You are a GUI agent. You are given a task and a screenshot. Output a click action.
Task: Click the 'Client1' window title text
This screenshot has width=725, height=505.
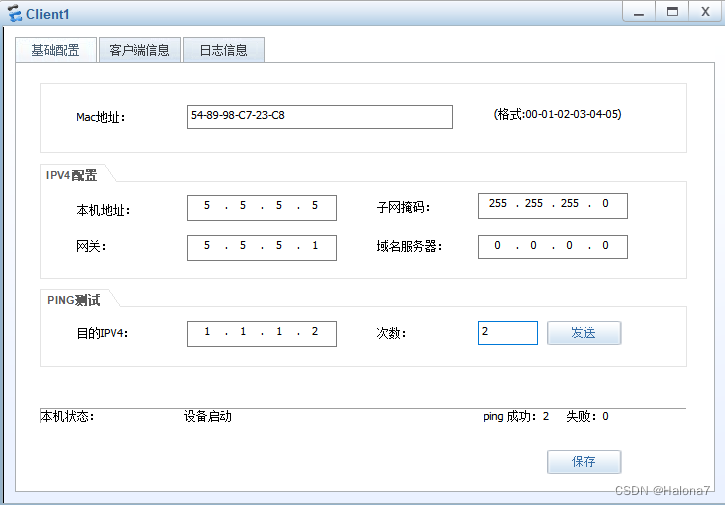click(48, 14)
